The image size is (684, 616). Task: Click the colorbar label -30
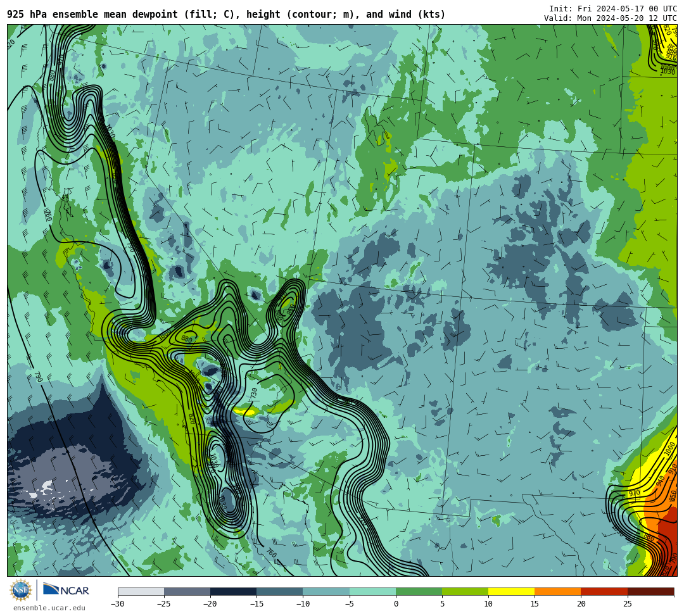click(x=118, y=604)
